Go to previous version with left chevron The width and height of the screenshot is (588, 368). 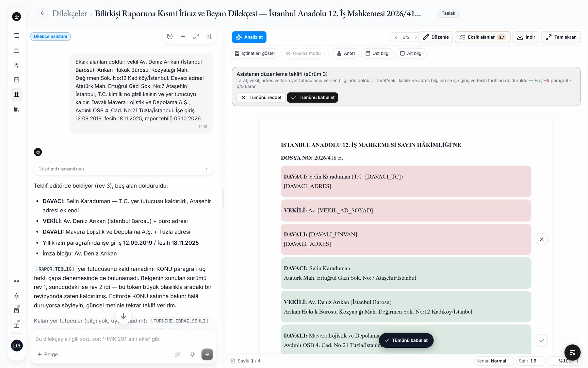(396, 37)
